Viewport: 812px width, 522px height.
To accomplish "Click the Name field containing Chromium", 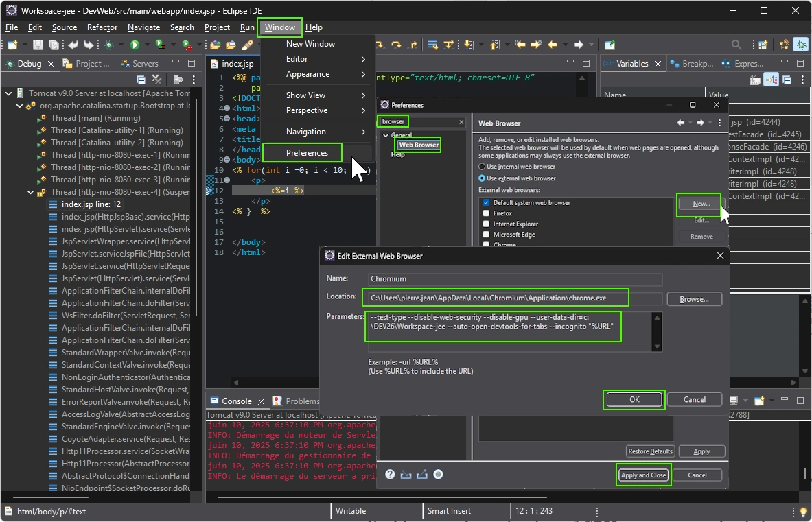I will pos(515,279).
